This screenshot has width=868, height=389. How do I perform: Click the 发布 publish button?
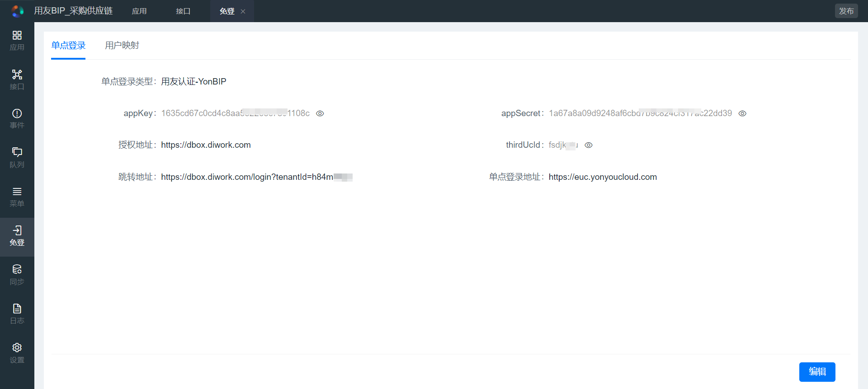pyautogui.click(x=846, y=11)
